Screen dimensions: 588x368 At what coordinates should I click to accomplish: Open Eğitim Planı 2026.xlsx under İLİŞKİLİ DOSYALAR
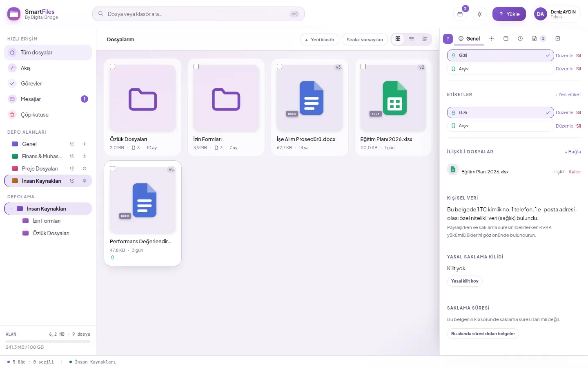pyautogui.click(x=485, y=172)
